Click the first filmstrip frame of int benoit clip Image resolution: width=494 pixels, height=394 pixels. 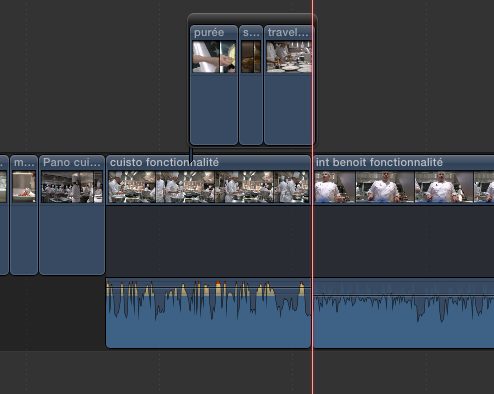pyautogui.click(x=335, y=187)
